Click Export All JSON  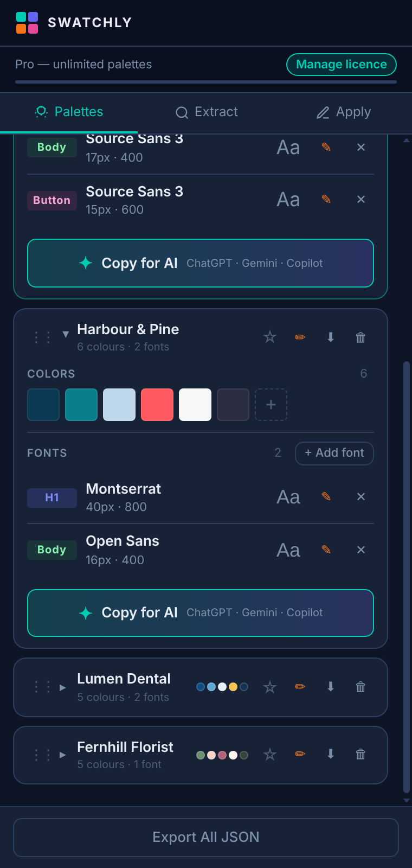click(x=206, y=837)
